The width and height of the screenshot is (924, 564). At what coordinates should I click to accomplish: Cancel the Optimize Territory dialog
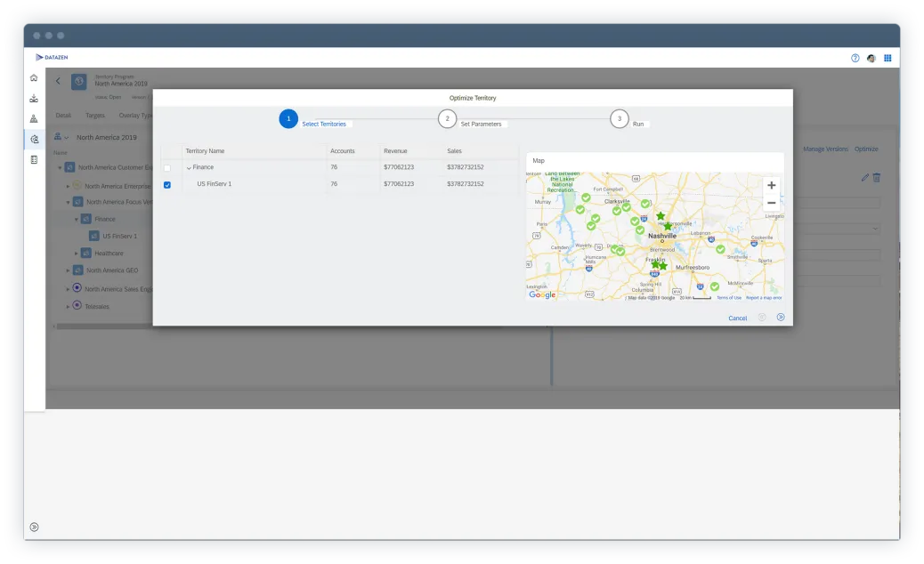737,318
